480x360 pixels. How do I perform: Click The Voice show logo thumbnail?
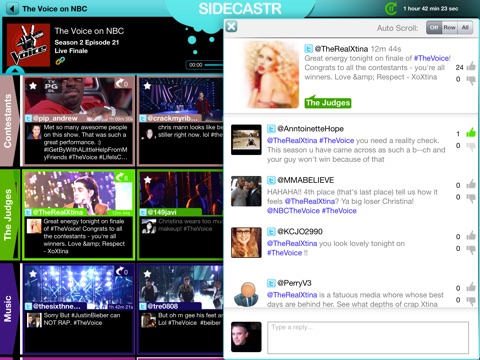coord(28,45)
